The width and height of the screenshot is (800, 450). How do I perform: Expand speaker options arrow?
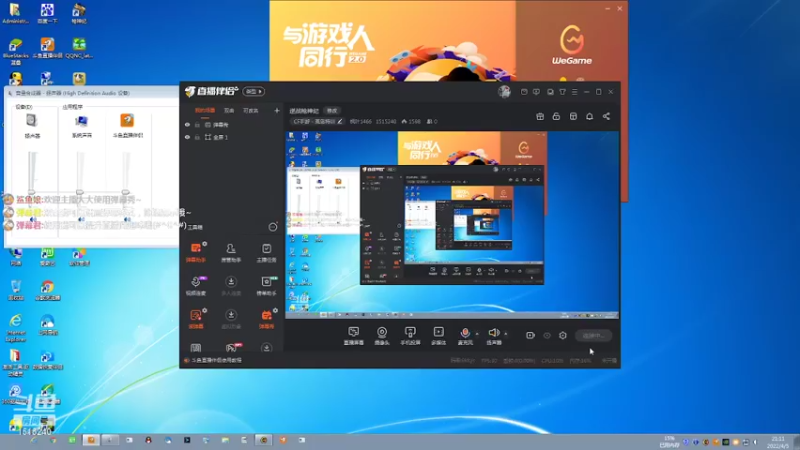tap(506, 334)
